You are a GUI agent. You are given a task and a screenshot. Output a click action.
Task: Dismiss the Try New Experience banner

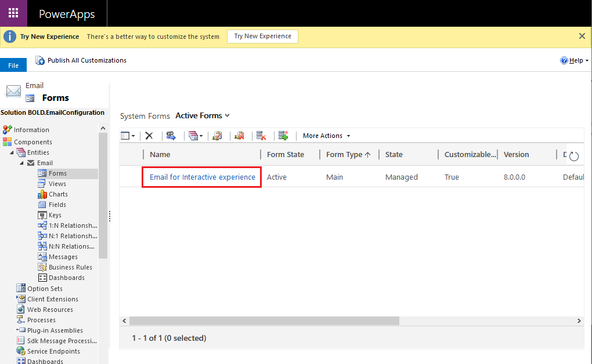pos(582,36)
